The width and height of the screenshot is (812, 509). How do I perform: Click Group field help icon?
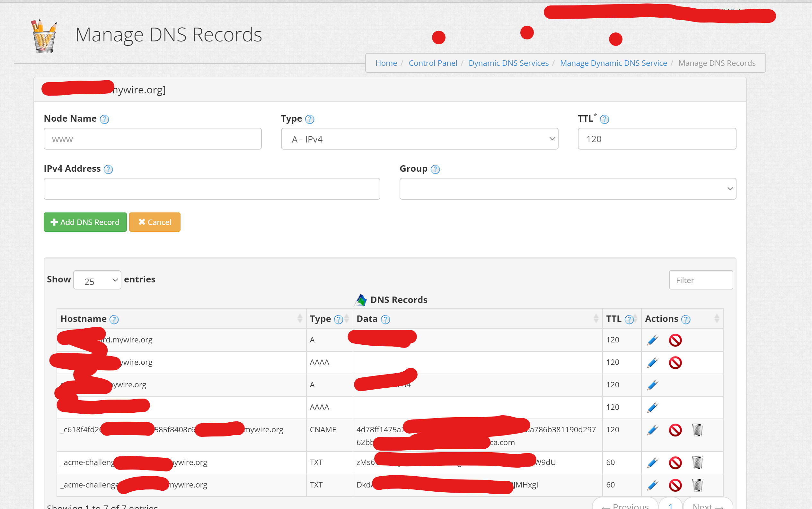[x=435, y=169]
